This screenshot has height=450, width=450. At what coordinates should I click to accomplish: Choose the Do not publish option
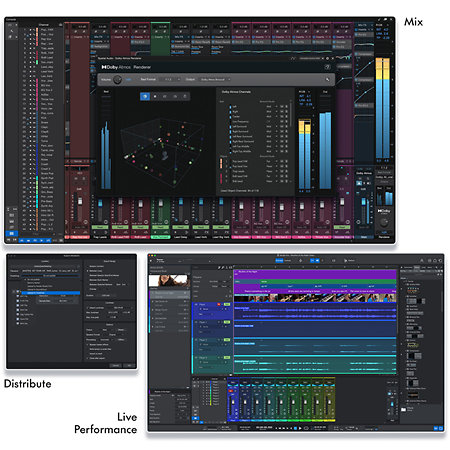pyautogui.click(x=33, y=280)
